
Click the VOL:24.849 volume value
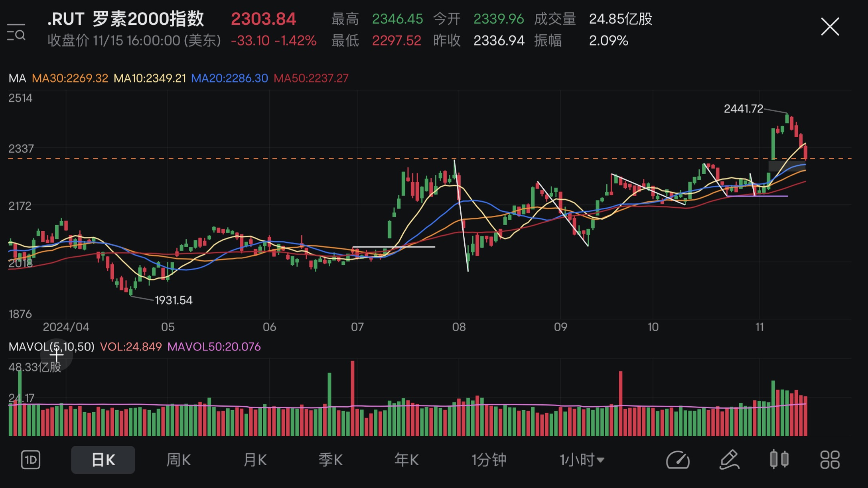click(x=131, y=347)
